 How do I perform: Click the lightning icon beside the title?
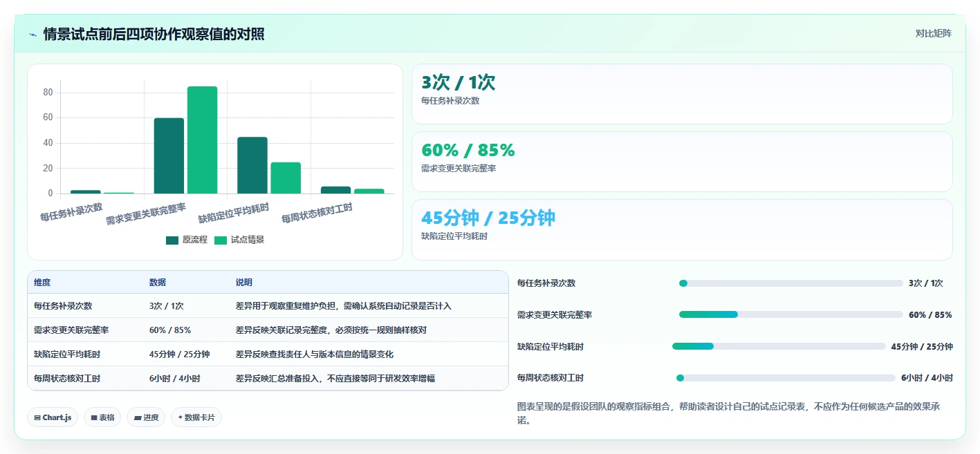[33, 35]
